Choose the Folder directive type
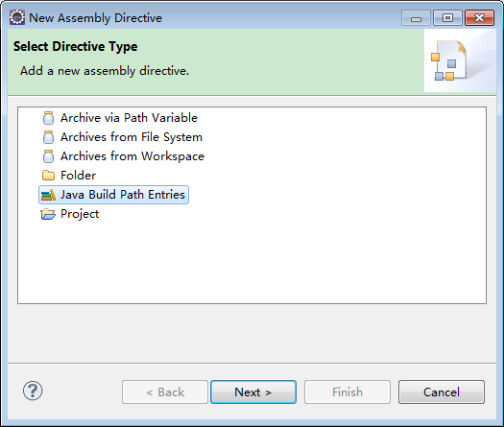This screenshot has width=504, height=427. pyautogui.click(x=78, y=176)
